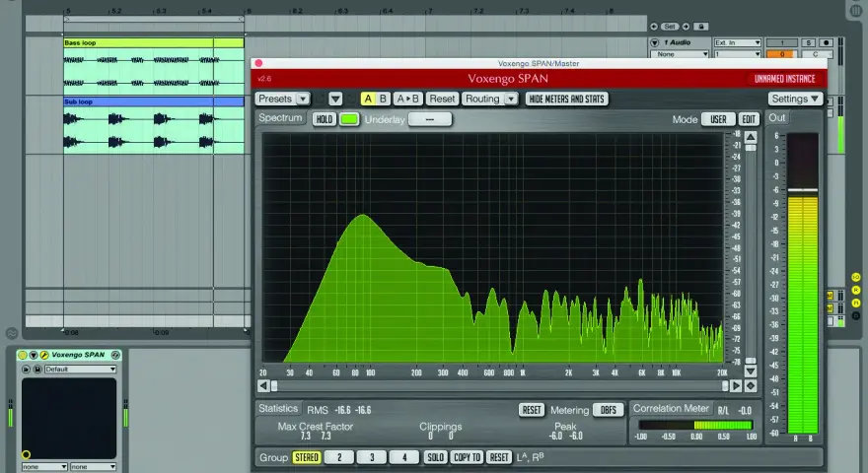
Task: Toggle the yellow device activator on Voxengo SPAN
Action: [23, 355]
